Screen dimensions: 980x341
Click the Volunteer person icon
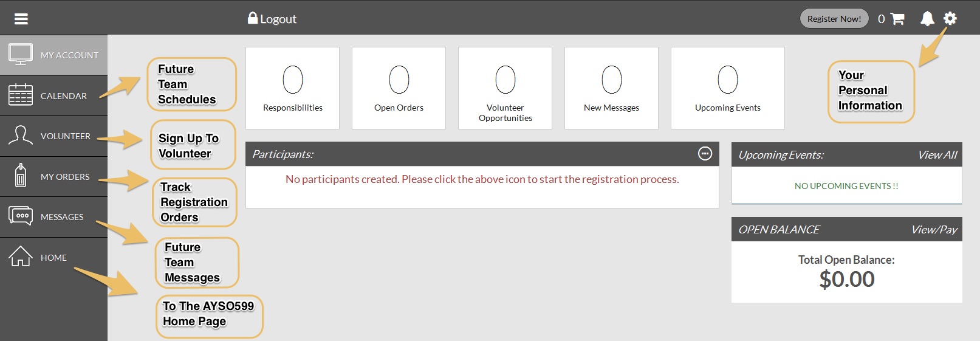pos(21,136)
